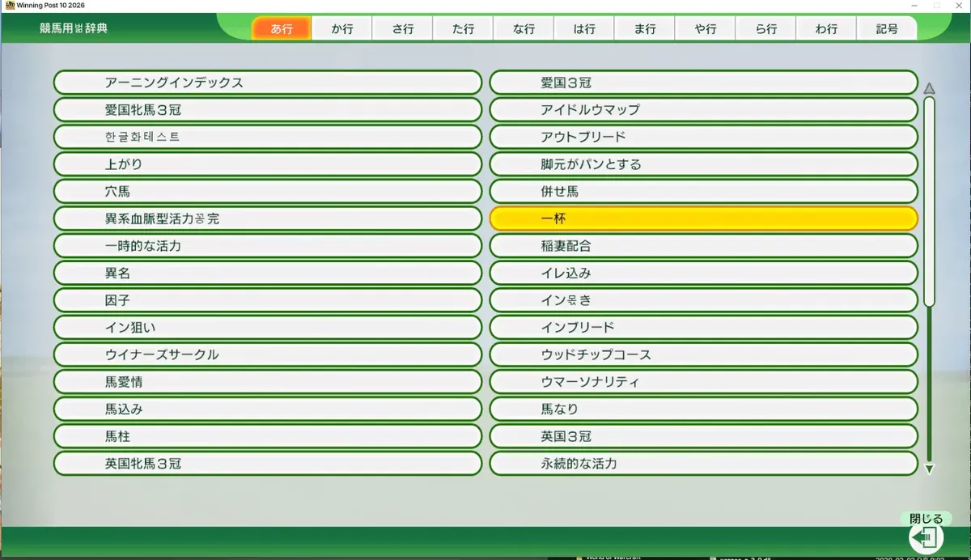Screen dimensions: 971x560
Task: Select the scrollbar thumb of the term list
Action: pyautogui.click(x=929, y=202)
